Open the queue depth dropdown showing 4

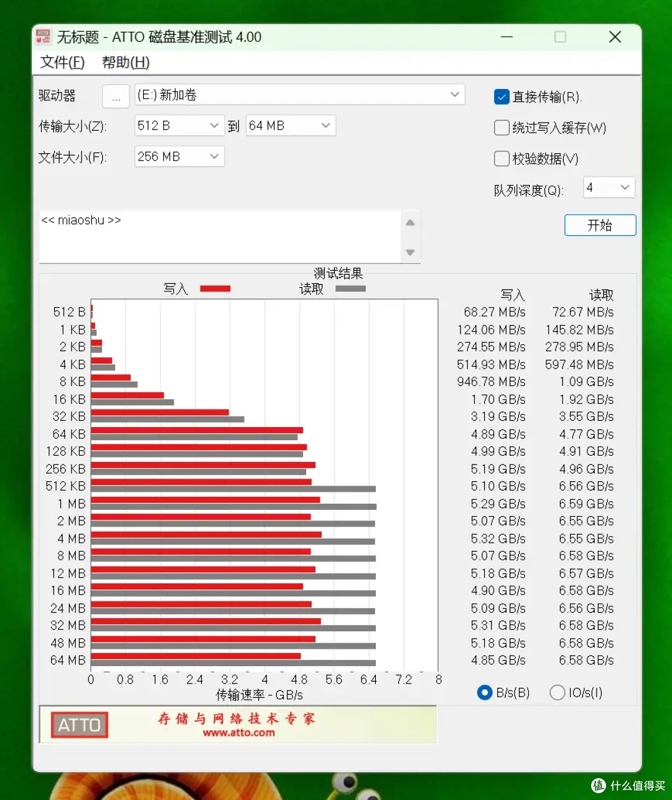pyautogui.click(x=609, y=187)
